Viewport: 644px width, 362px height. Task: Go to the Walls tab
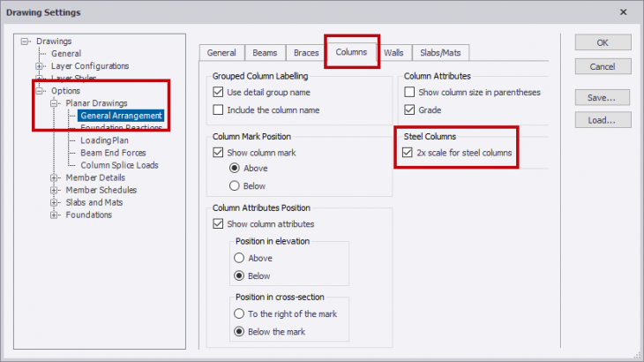[393, 53]
